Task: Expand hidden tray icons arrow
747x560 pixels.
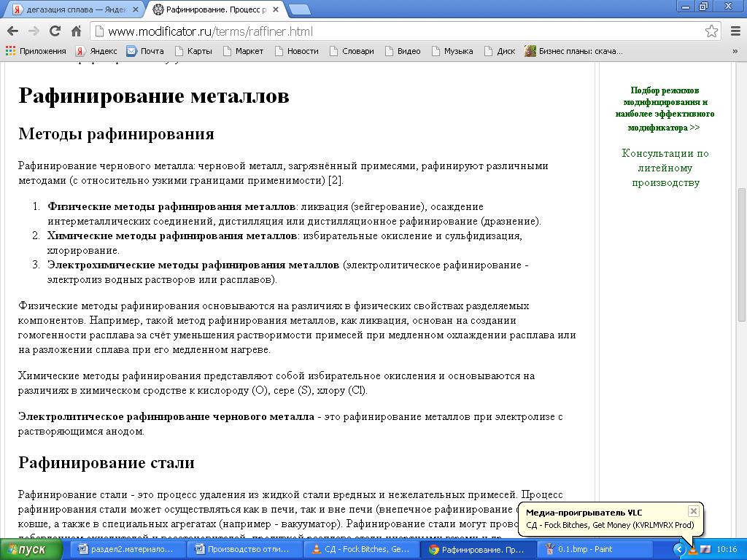Action: 679,550
